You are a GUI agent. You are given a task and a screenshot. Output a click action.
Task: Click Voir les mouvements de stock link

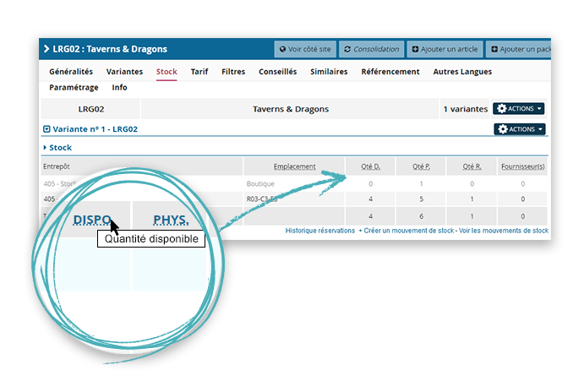[x=504, y=231]
